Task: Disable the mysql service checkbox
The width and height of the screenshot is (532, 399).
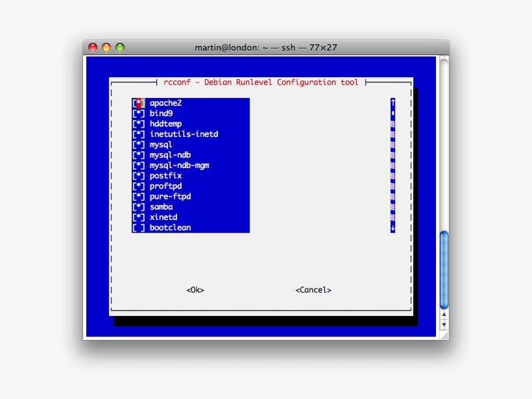Action: click(138, 145)
